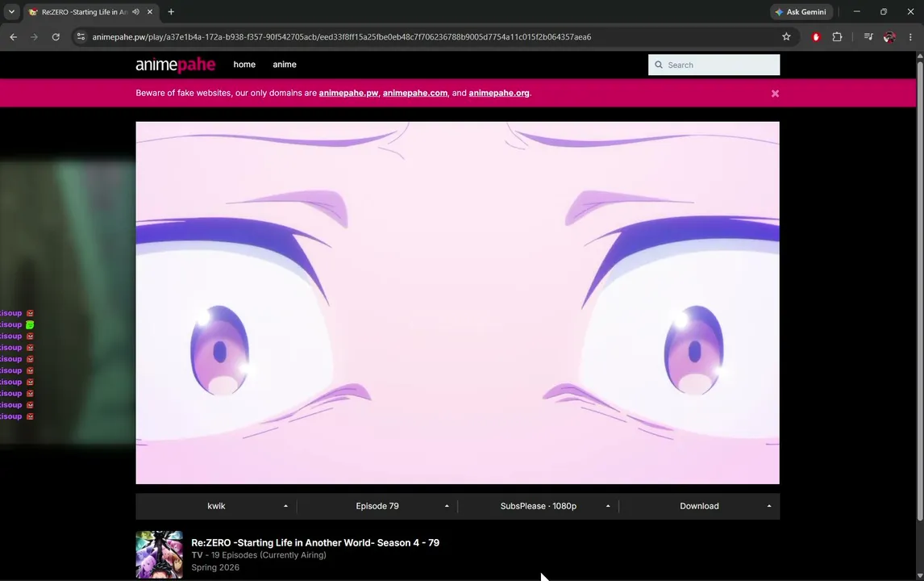The width and height of the screenshot is (924, 581).
Task: Open the Extensions puzzle icon
Action: pyautogui.click(x=837, y=36)
